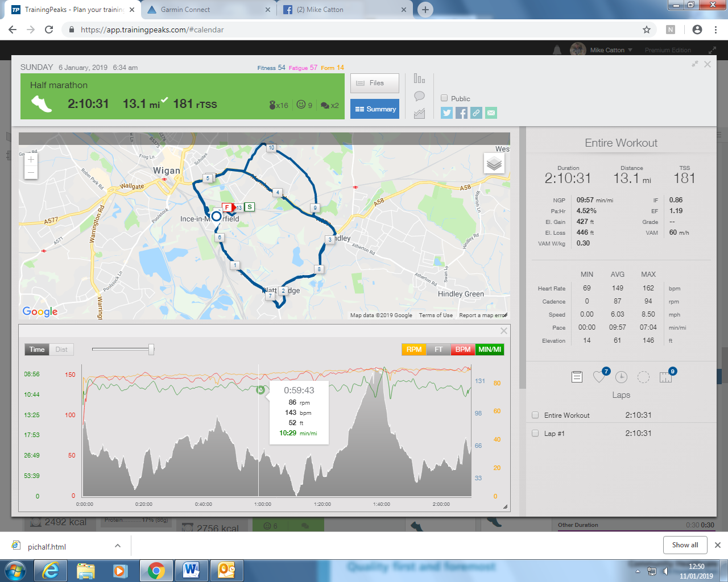Switch chart x-axis to Dist
The height and width of the screenshot is (582, 728).
click(x=61, y=350)
